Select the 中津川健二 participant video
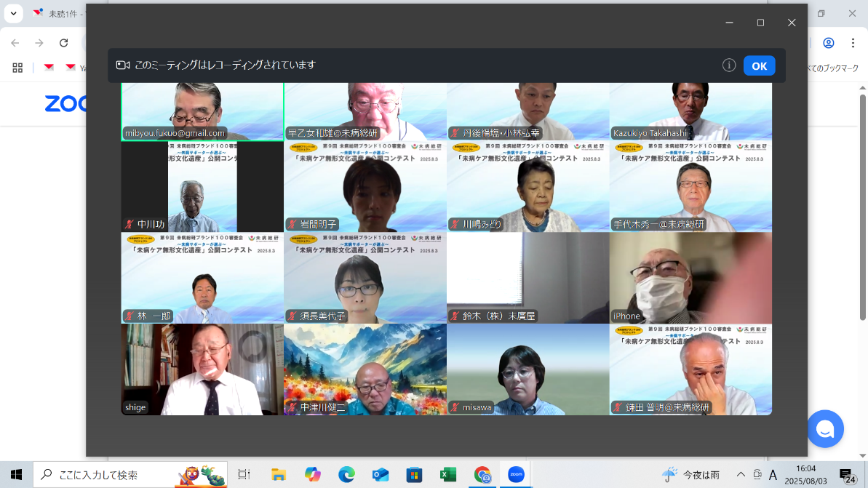 (365, 369)
